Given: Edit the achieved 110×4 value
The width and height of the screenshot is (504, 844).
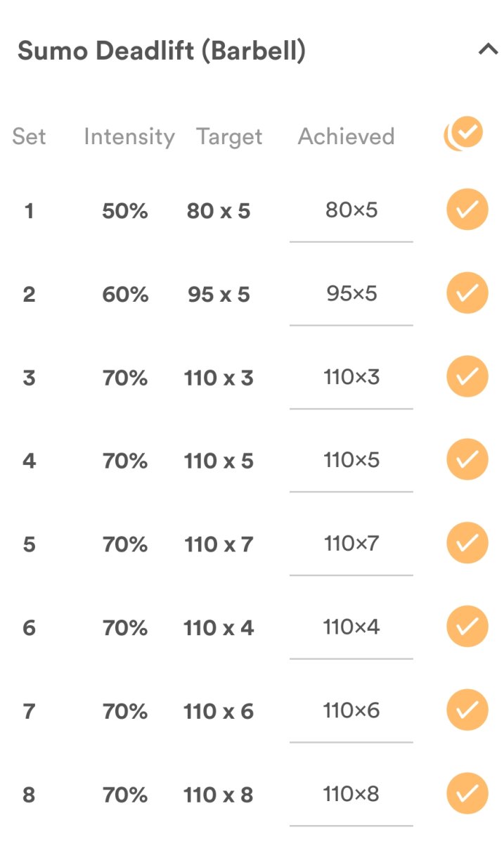Looking at the screenshot, I should click(x=351, y=626).
